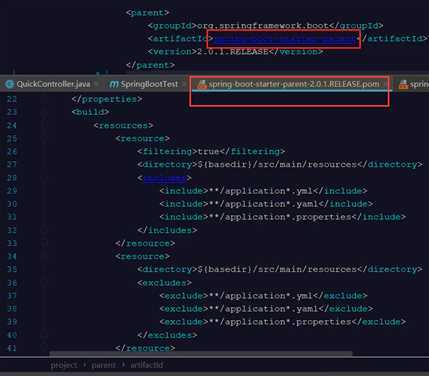The image size is (429, 376).
Task: Click the org.springframework.boot groupId text
Action: [263, 26]
